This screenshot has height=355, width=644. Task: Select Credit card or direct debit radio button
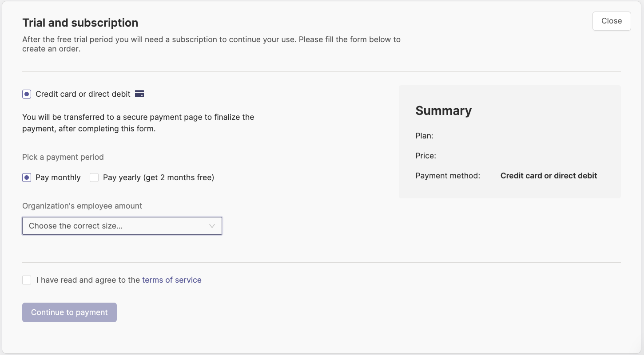pyautogui.click(x=27, y=94)
